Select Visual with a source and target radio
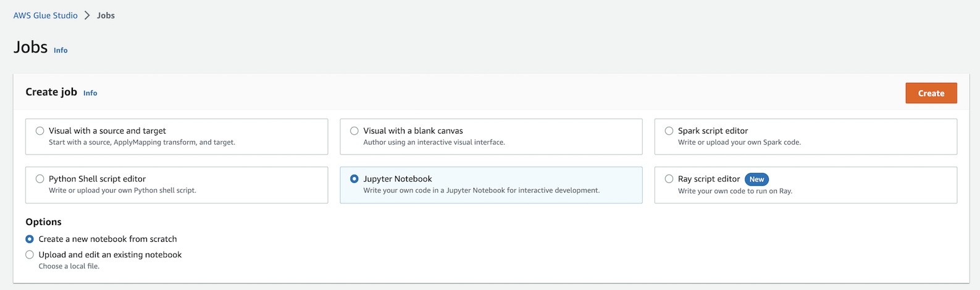Viewport: 980px width, 290px height. pyautogui.click(x=40, y=131)
